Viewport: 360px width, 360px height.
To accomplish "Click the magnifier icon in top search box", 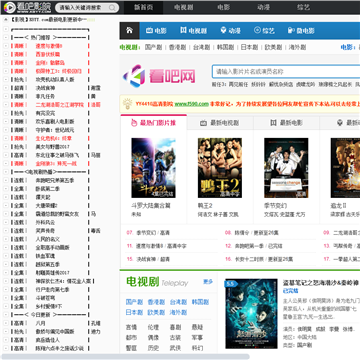I will click(112, 7).
